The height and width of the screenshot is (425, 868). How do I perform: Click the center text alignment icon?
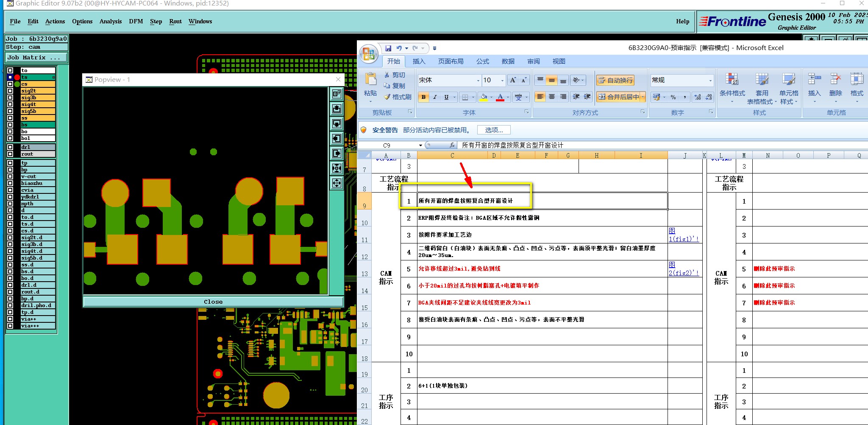551,97
